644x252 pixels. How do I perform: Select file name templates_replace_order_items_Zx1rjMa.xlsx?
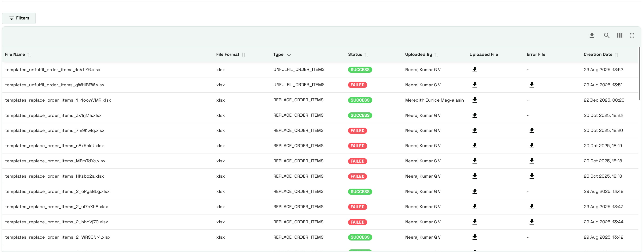tap(53, 115)
